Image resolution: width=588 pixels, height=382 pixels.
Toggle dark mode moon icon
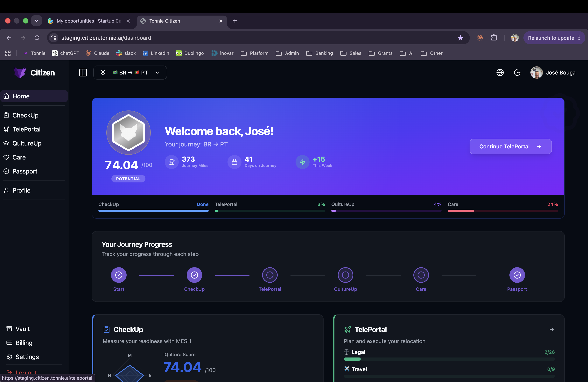tap(517, 73)
